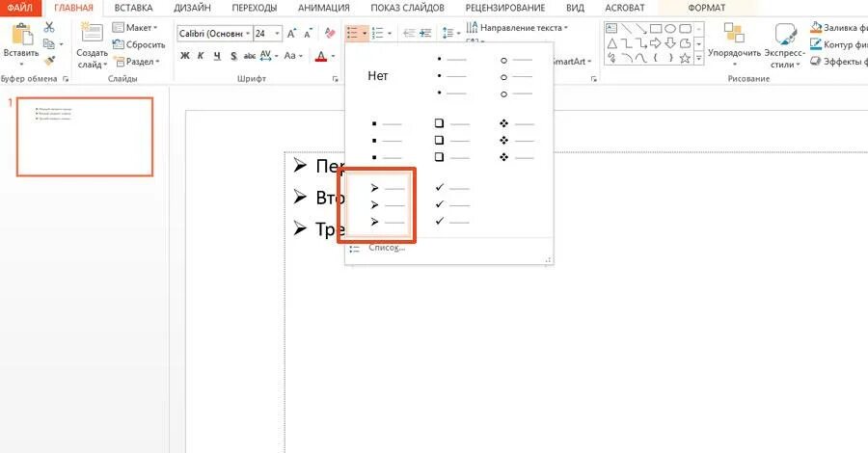Screen dimensions: 868x453
Task: Increase list indent level icon
Action: pos(425,34)
